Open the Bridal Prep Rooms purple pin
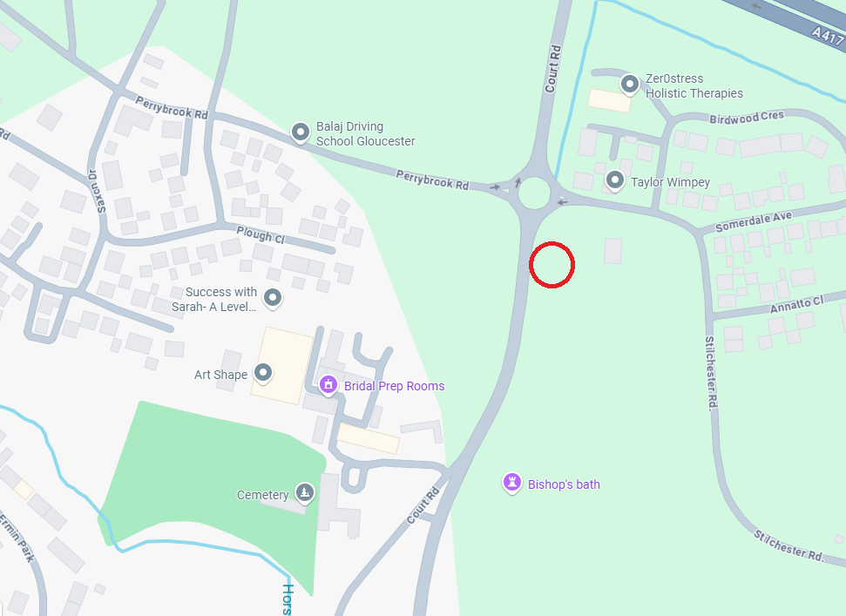 (x=328, y=385)
